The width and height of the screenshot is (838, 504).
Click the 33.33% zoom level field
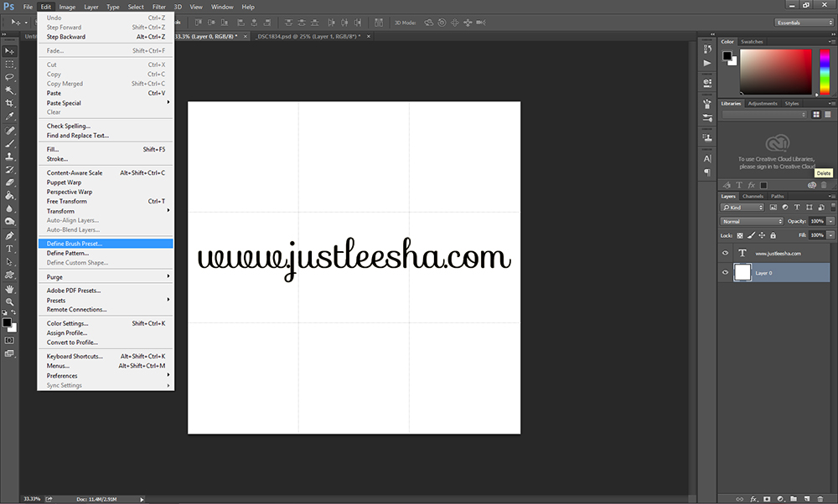click(32, 499)
